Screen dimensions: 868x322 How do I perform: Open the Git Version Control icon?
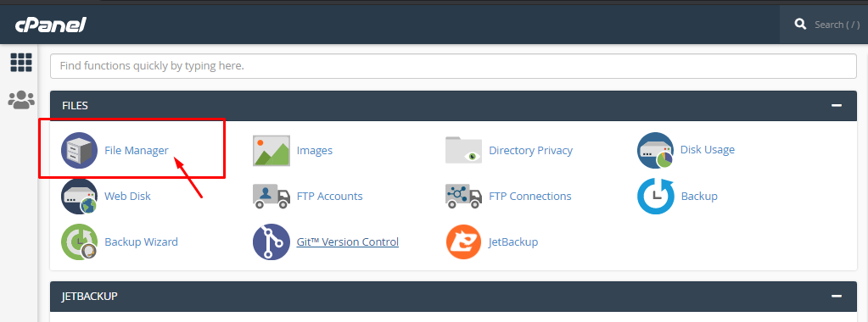point(272,241)
